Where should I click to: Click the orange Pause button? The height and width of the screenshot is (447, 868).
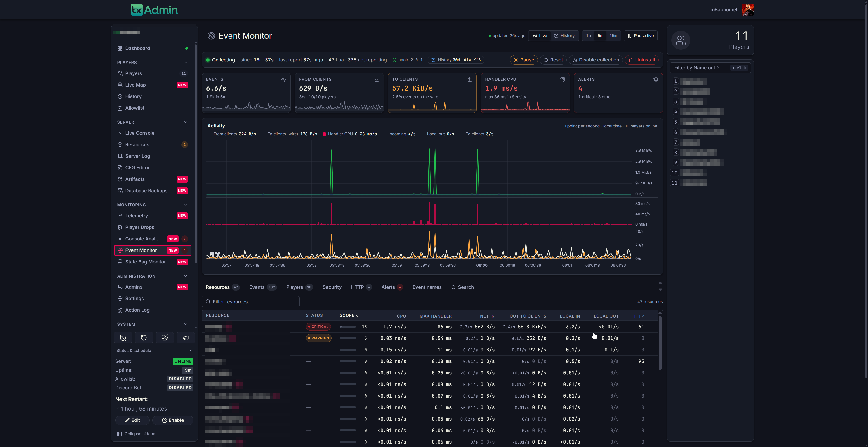pyautogui.click(x=524, y=60)
